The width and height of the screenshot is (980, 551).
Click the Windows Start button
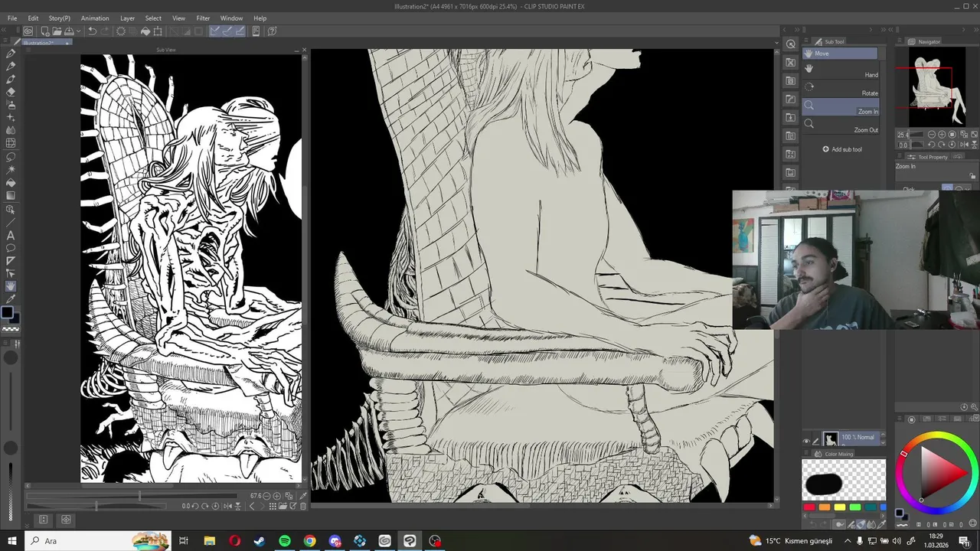pos(12,541)
